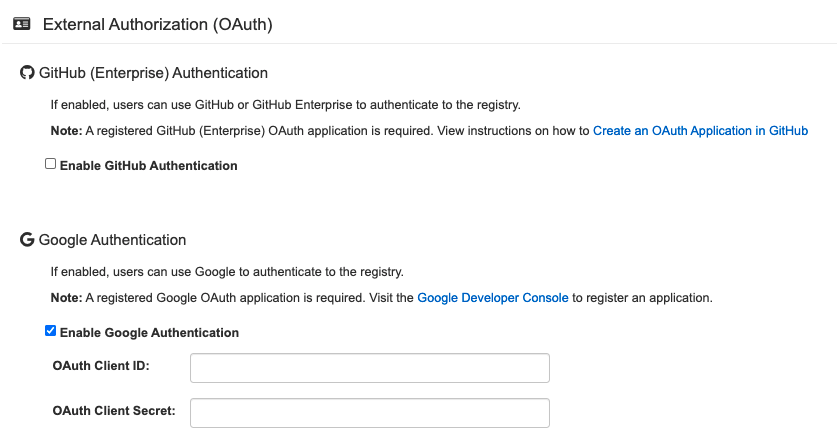Click the External Authorization (OAuth) heading
The height and width of the screenshot is (448, 837).
click(157, 25)
